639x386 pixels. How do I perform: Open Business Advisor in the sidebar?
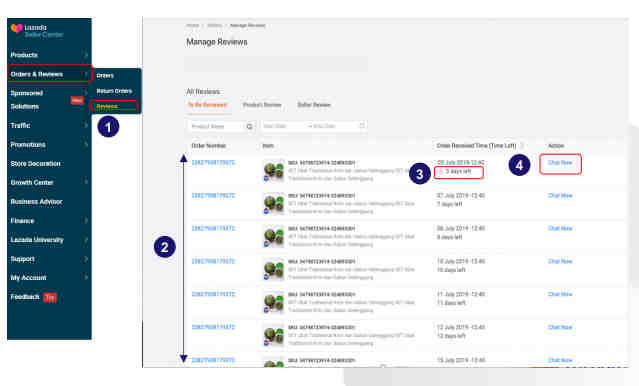click(36, 201)
